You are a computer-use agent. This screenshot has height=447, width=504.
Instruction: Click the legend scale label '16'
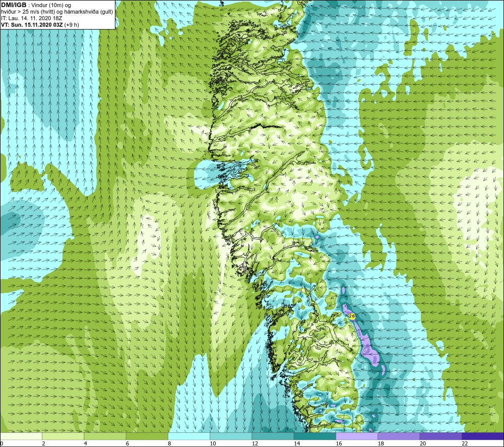(x=339, y=444)
